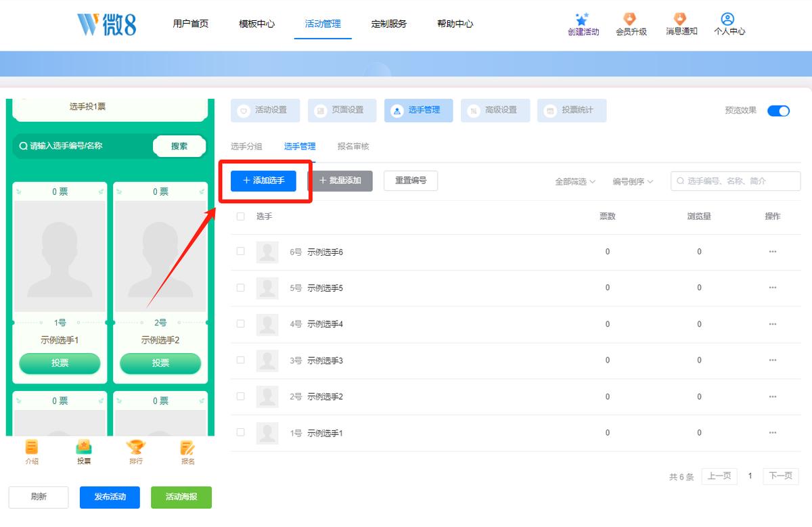This screenshot has width=812, height=527.
Task: Vote for 示例选手2 with 投票 button
Action: coord(160,363)
